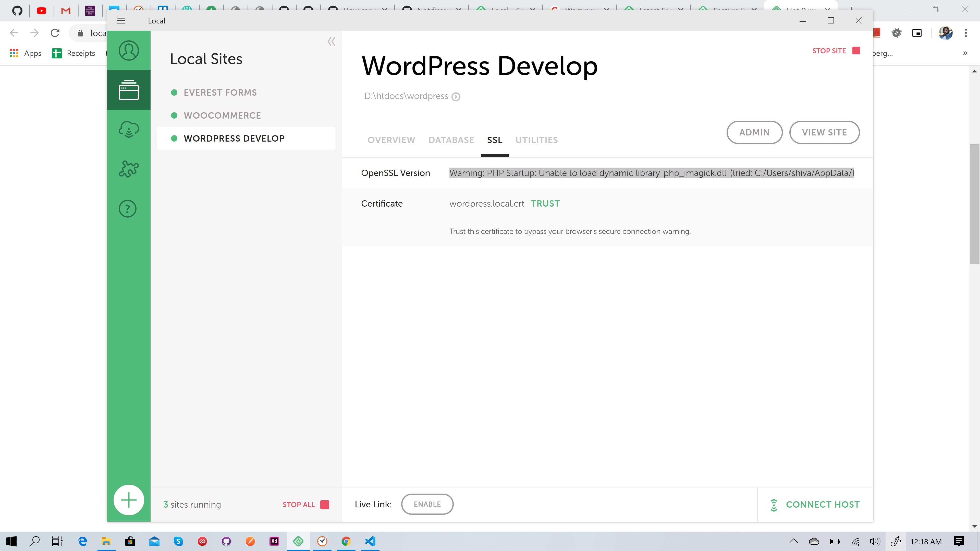Open Windows notification center
980x551 pixels.
(959, 541)
